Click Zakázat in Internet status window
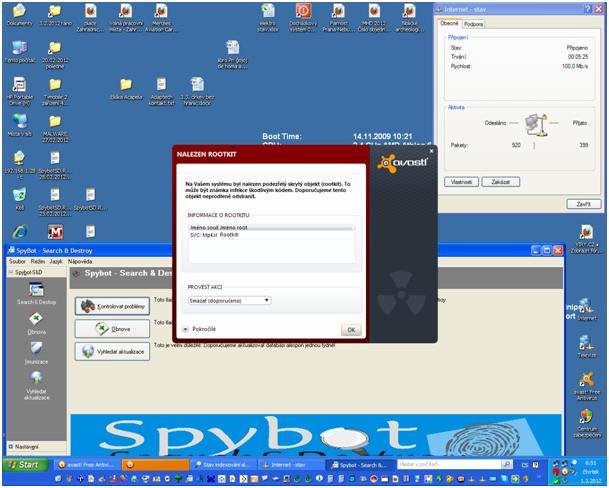Viewport: 609px width, 488px height. 500,182
